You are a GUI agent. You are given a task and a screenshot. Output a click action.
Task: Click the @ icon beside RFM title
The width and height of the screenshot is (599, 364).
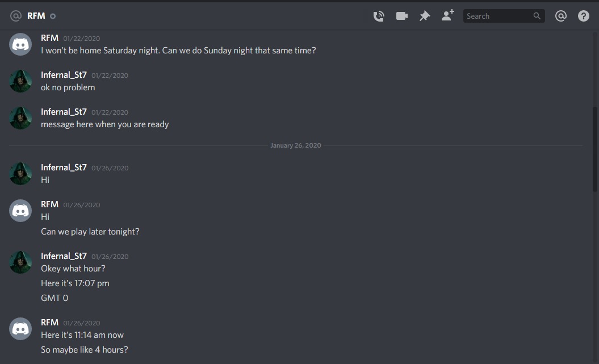click(x=16, y=16)
